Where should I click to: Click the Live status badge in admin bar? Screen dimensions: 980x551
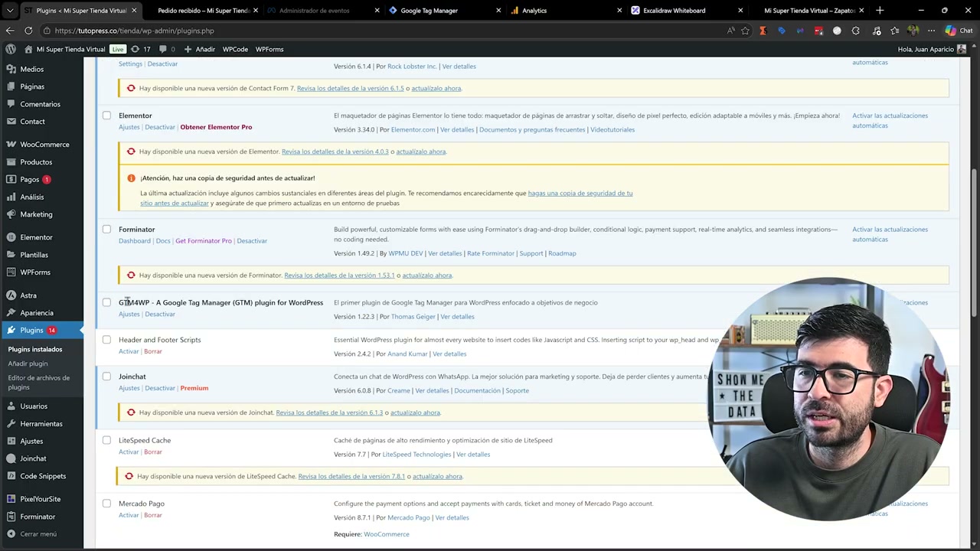pos(117,49)
